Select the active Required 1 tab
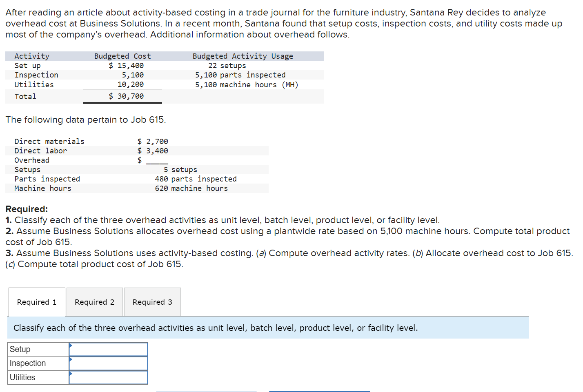The width and height of the screenshot is (583, 392). tap(36, 302)
